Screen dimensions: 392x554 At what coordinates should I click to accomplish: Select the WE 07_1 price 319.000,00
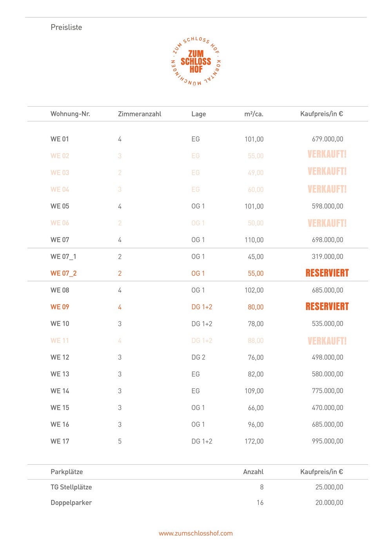327,257
